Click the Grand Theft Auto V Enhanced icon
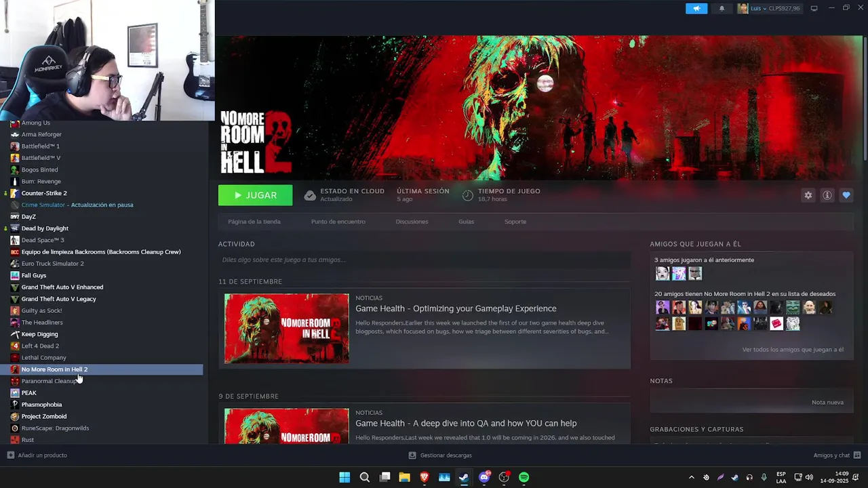 click(x=15, y=287)
